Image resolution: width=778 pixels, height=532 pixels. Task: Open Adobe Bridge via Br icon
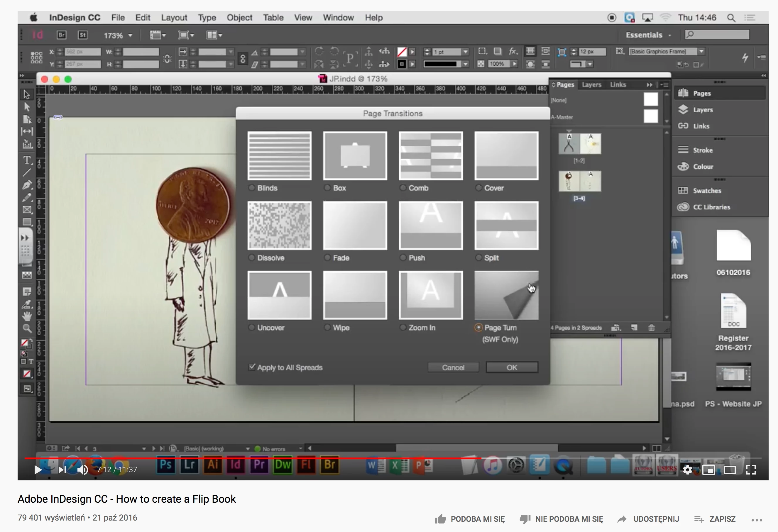click(x=62, y=35)
